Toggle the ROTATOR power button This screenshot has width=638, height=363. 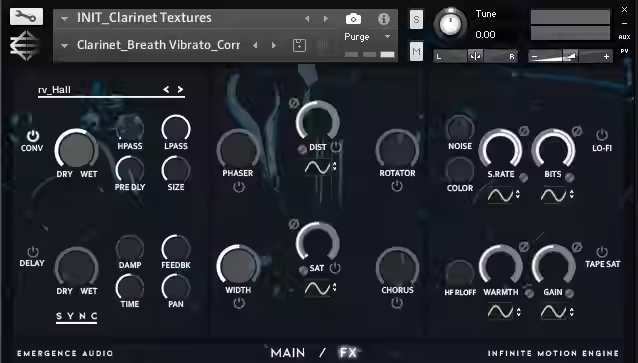(x=397, y=186)
